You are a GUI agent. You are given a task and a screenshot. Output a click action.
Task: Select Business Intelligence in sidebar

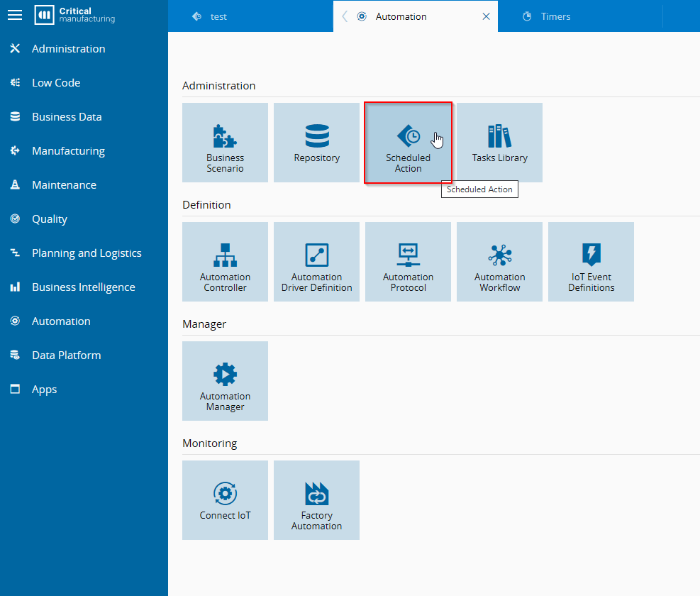[x=83, y=287]
